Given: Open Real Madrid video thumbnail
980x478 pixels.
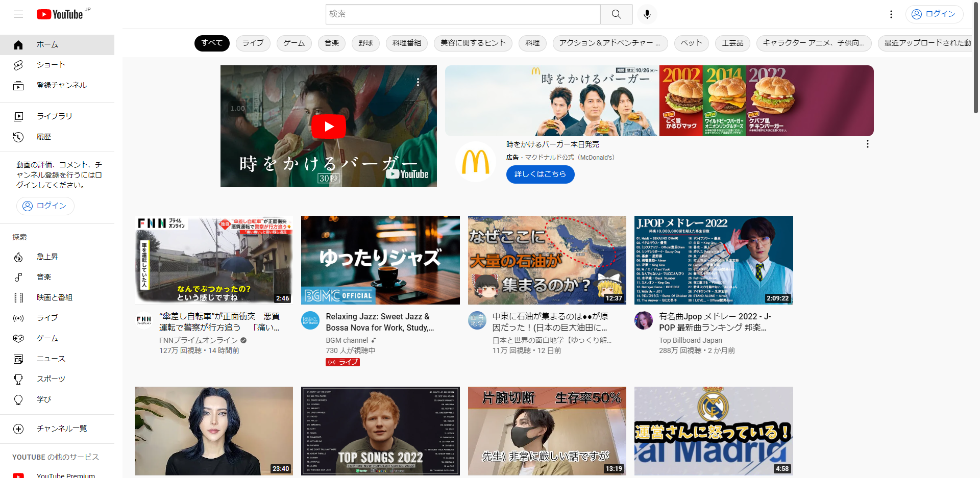Looking at the screenshot, I should click(x=714, y=431).
